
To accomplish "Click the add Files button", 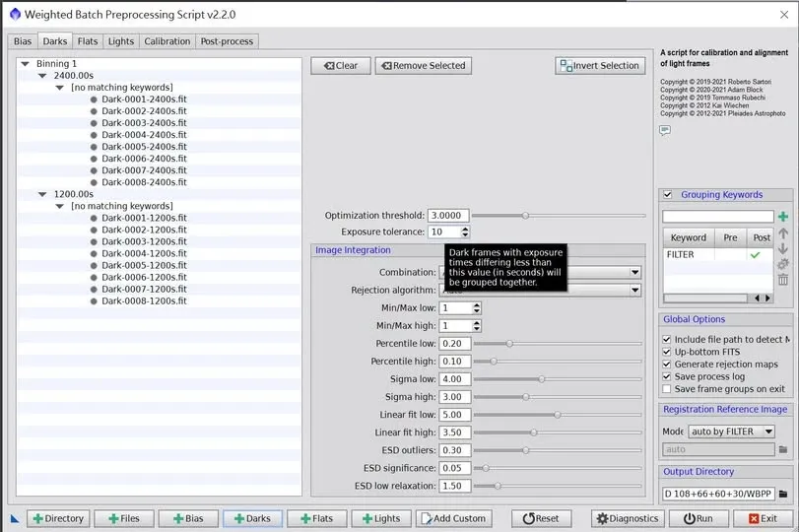I will [x=124, y=519].
